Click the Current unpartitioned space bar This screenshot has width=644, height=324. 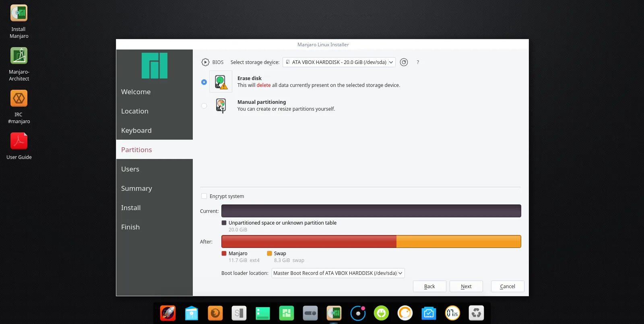click(371, 211)
